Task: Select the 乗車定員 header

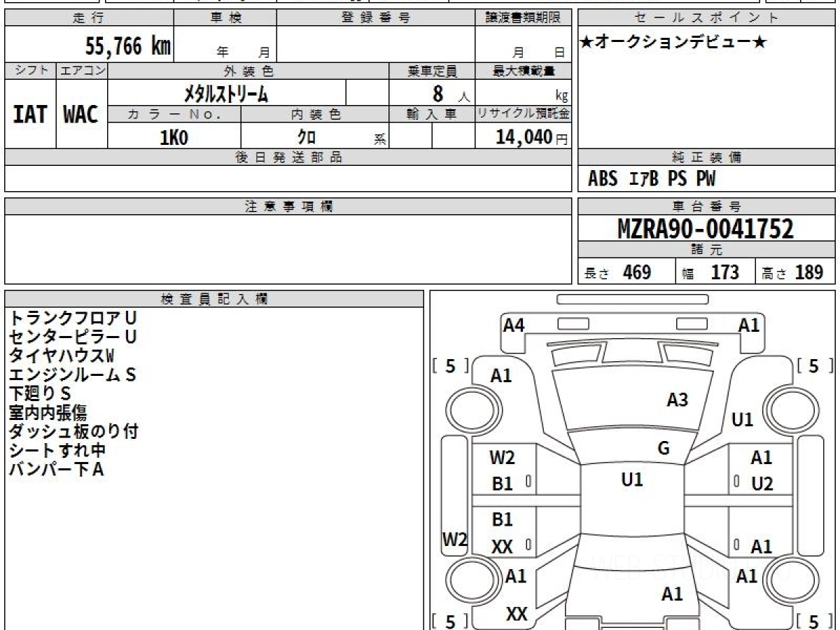Action: (x=432, y=71)
